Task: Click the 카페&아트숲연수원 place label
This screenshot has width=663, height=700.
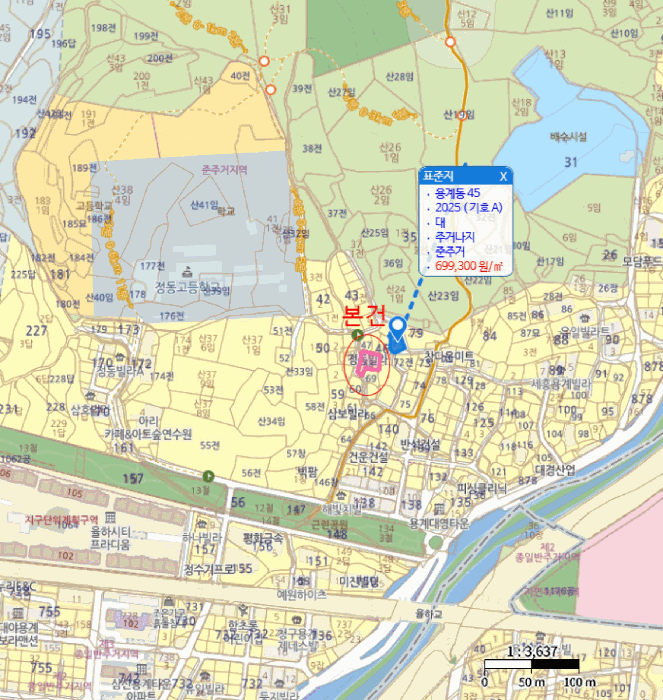Action: [x=147, y=434]
